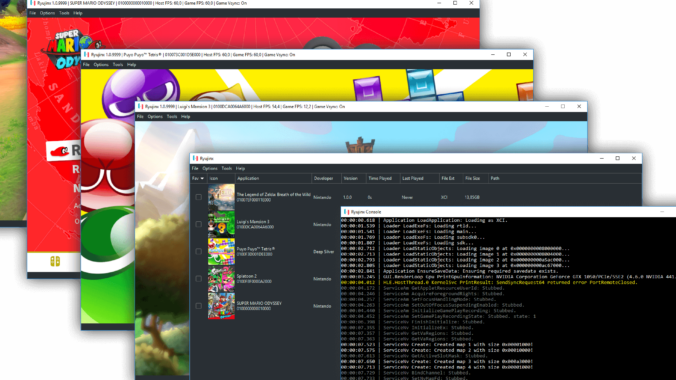Open the Tools menu in the game list window
The height and width of the screenshot is (380, 676).
coord(227,169)
